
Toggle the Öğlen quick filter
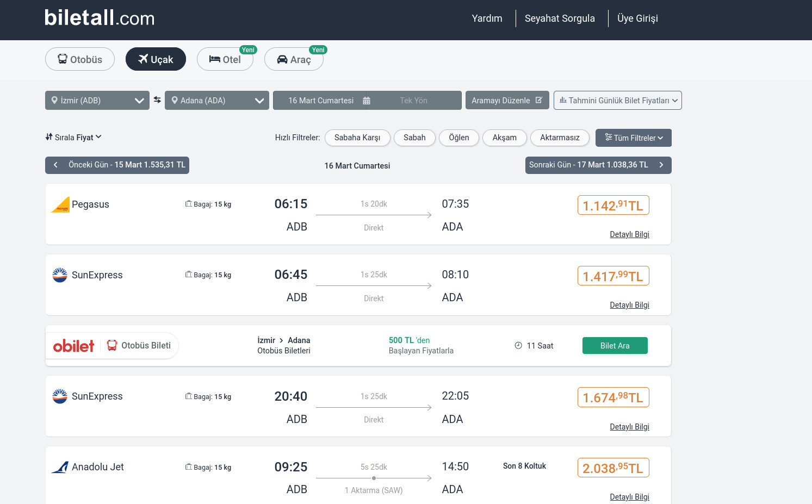click(x=459, y=138)
